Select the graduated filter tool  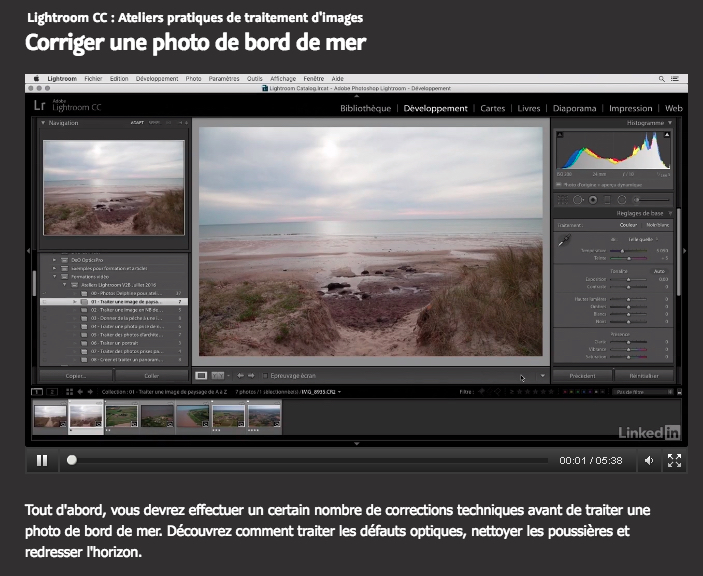pyautogui.click(x=608, y=200)
